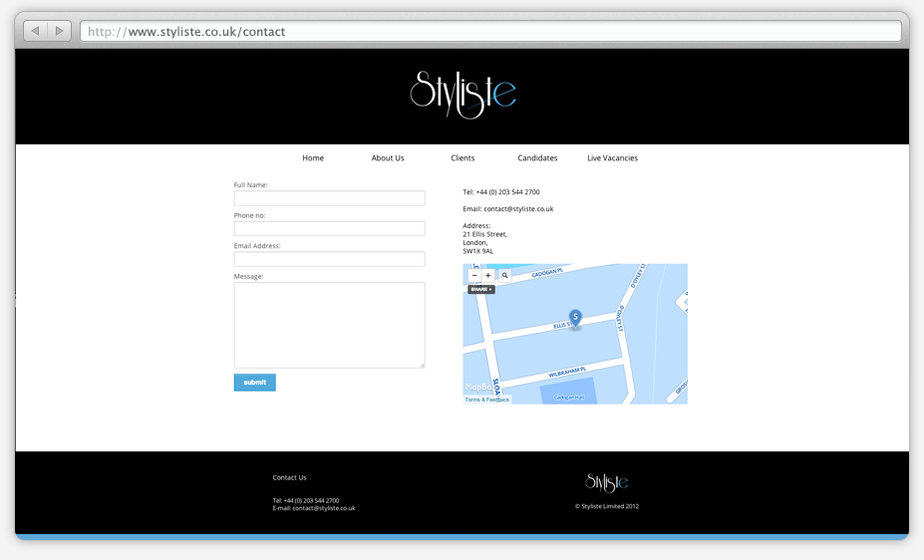This screenshot has height=560, width=924.
Task: Open the About Us page
Action: pyautogui.click(x=388, y=157)
